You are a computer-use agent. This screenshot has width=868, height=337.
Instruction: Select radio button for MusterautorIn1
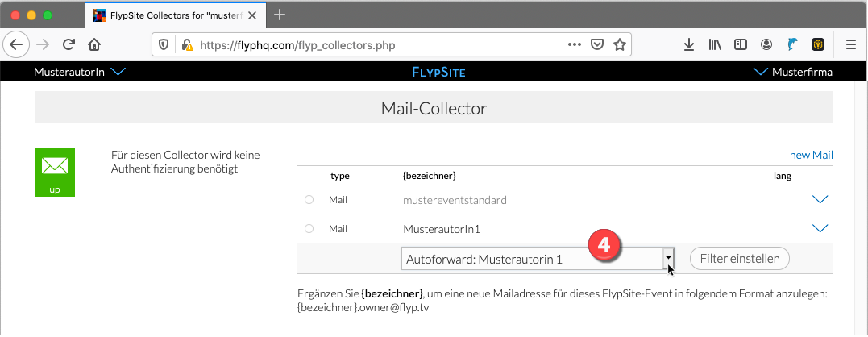(309, 228)
